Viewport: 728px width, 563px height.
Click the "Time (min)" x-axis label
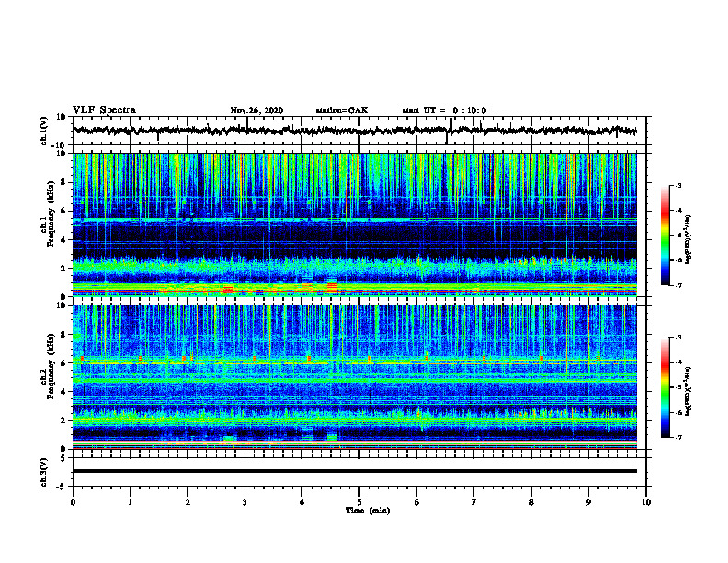pyautogui.click(x=368, y=511)
